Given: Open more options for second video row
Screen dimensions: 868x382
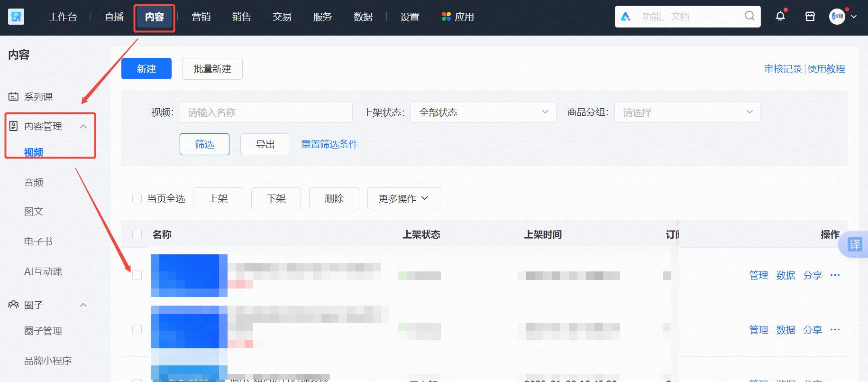Looking at the screenshot, I should click(x=835, y=330).
